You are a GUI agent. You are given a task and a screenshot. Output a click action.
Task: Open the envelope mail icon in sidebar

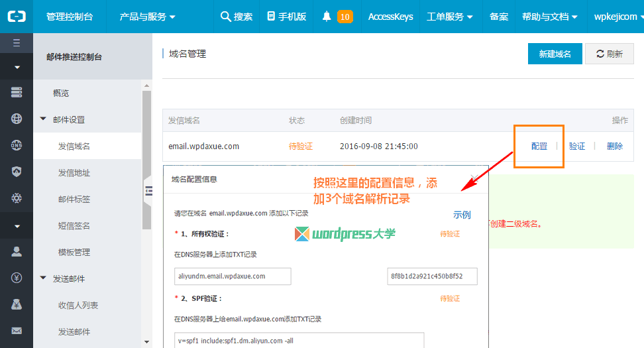(x=17, y=331)
